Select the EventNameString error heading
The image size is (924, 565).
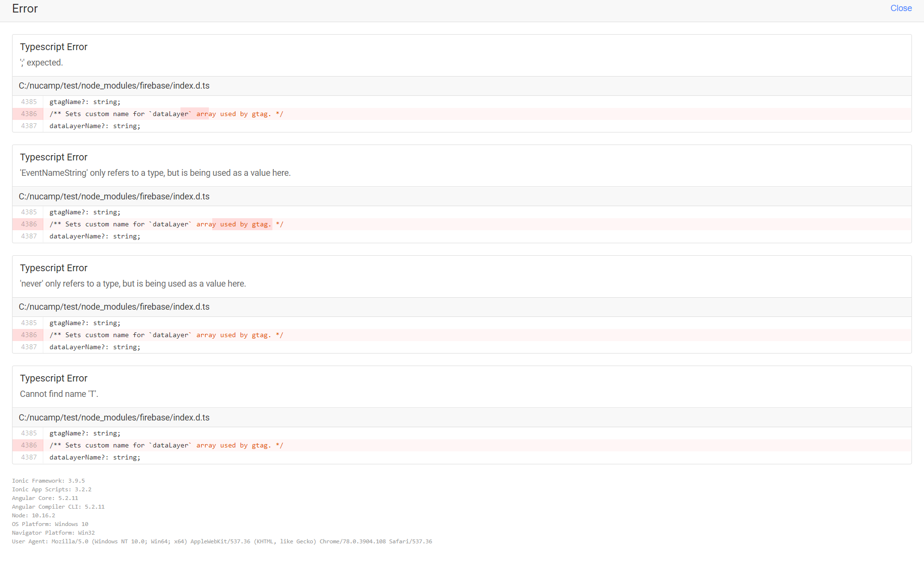(155, 172)
